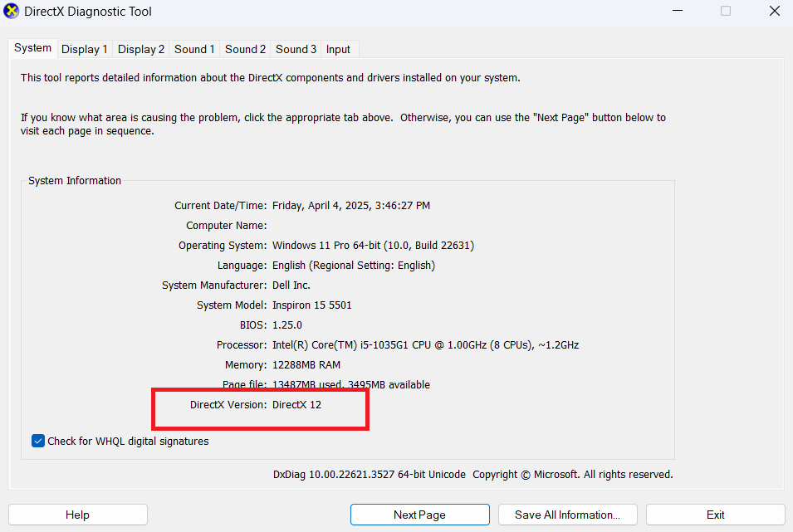Show the Sound 3 tab

point(296,49)
